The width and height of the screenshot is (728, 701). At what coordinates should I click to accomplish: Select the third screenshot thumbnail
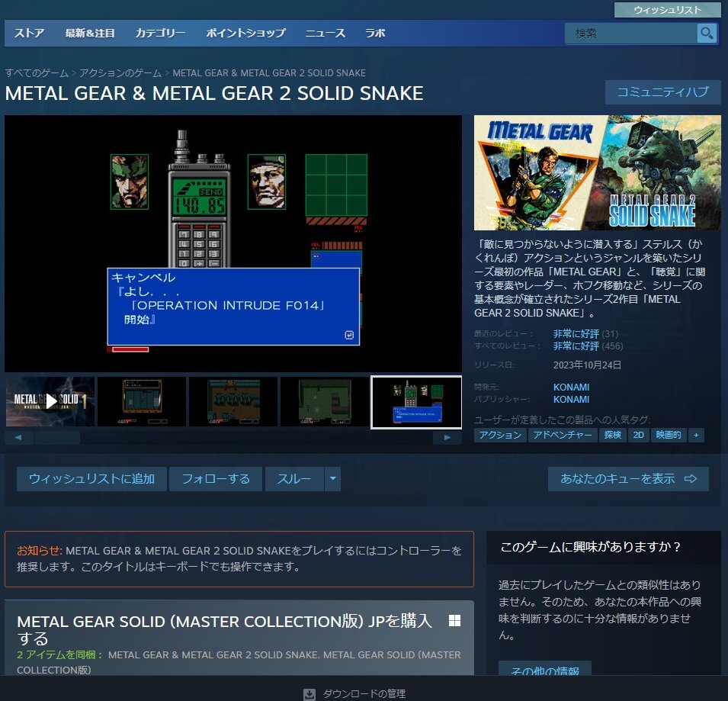pyautogui.click(x=233, y=401)
